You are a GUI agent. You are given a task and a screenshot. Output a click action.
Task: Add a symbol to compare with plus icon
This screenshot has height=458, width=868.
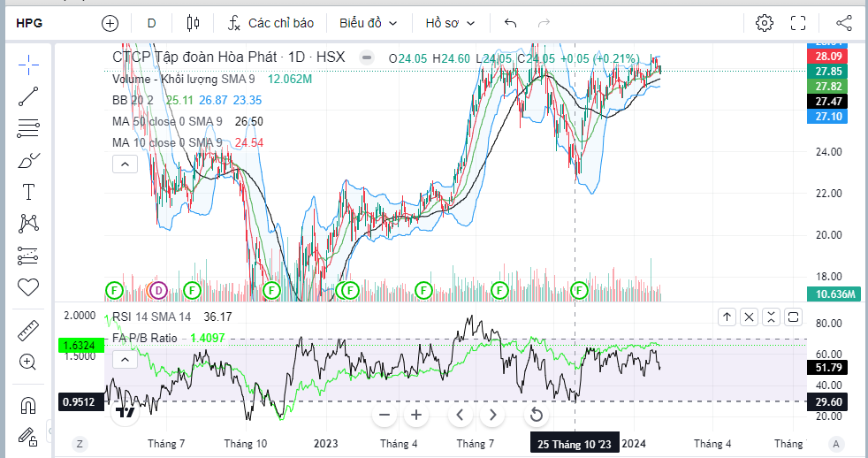pyautogui.click(x=110, y=23)
